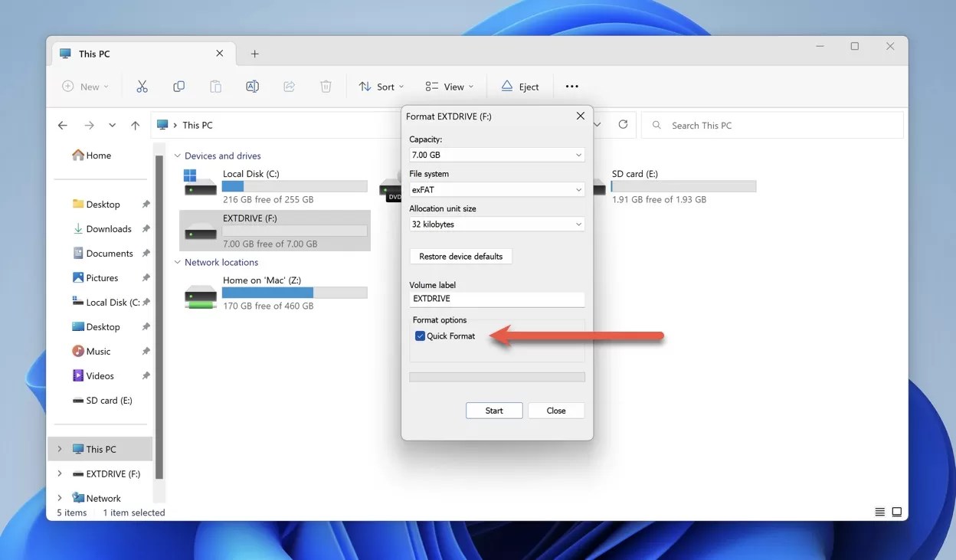Image resolution: width=956 pixels, height=560 pixels.
Task: Open the File system dropdown showing exFAT
Action: [496, 189]
